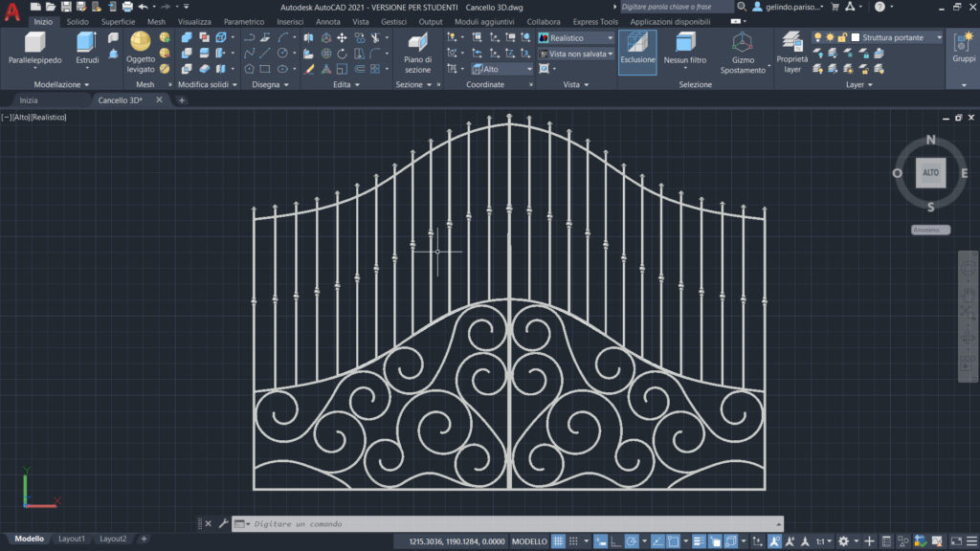Switch to the Visualizza ribbon tab
Viewport: 980px width, 551px height.
pyautogui.click(x=194, y=21)
